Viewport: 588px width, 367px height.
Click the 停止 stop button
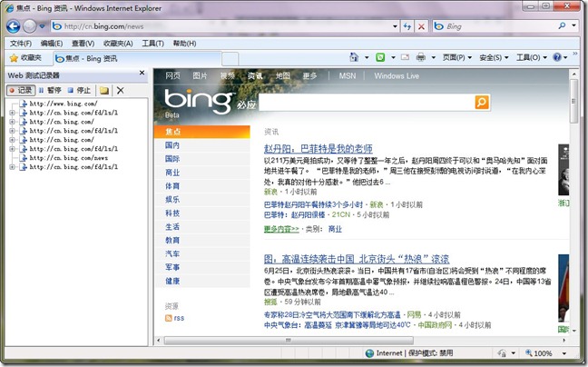(80, 90)
